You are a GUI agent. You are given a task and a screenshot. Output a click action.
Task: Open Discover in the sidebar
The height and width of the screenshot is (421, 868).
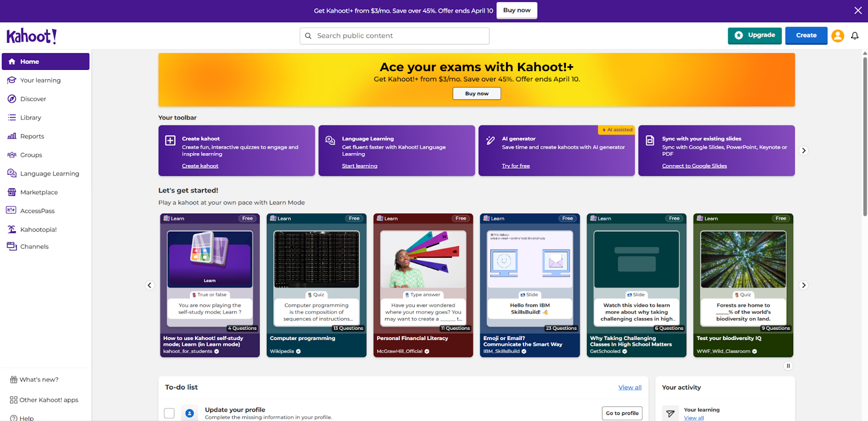pos(33,99)
